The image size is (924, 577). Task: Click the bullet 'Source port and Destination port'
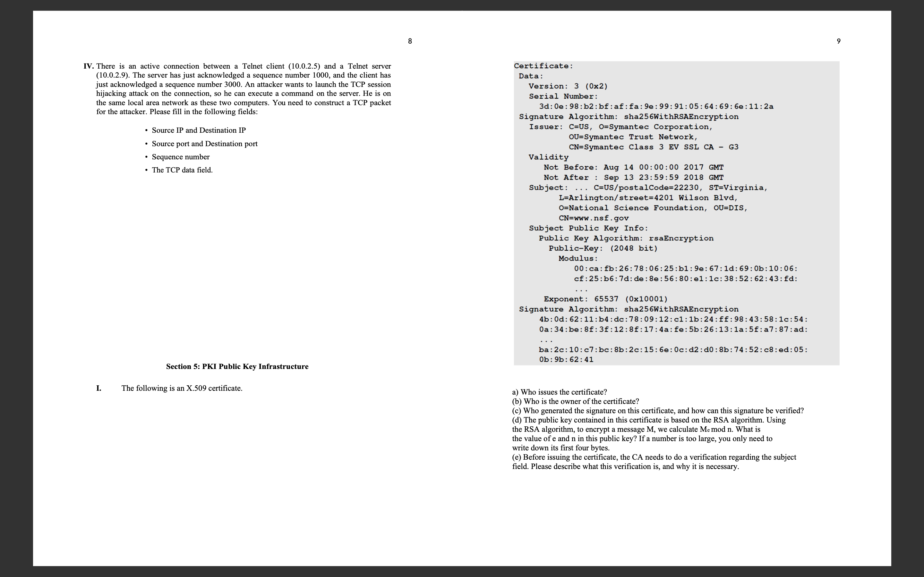point(204,144)
